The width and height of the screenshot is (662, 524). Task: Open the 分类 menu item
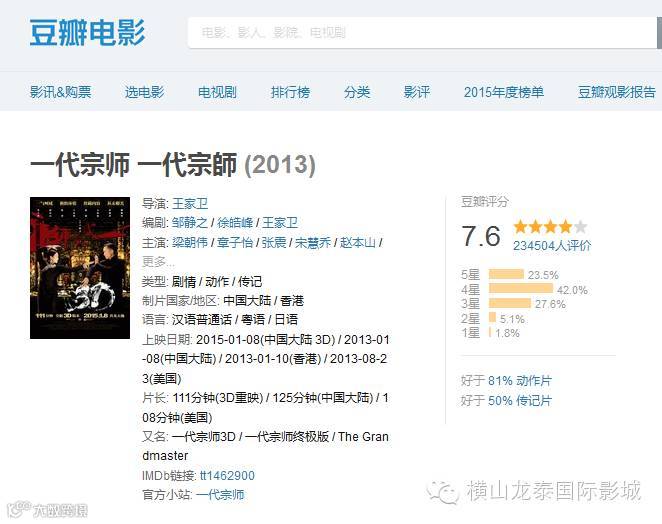tap(357, 92)
